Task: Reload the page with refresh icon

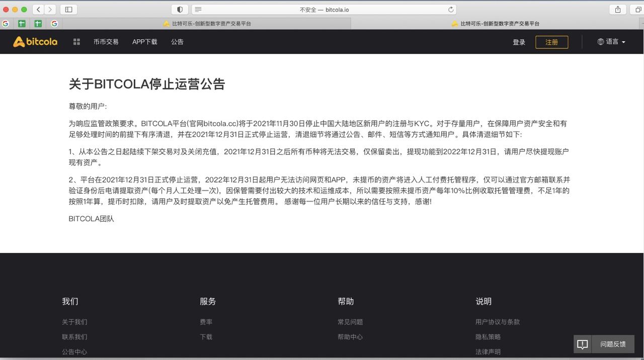Action: 451,9
